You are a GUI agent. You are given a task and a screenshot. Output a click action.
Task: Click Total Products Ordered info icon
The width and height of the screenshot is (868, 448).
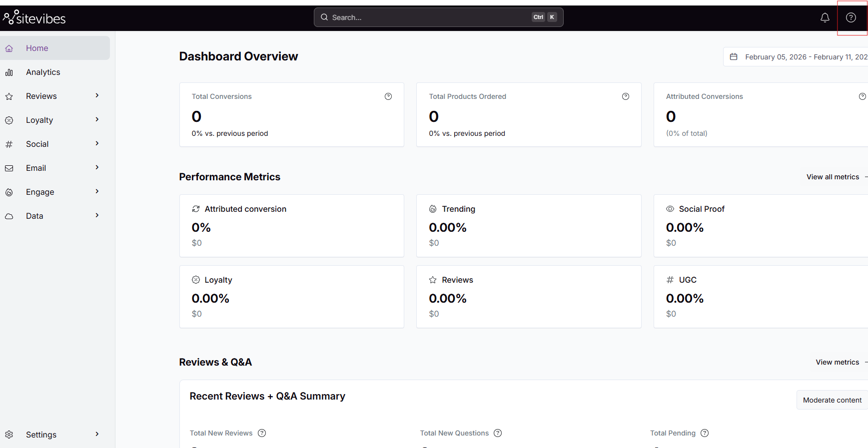pyautogui.click(x=625, y=96)
